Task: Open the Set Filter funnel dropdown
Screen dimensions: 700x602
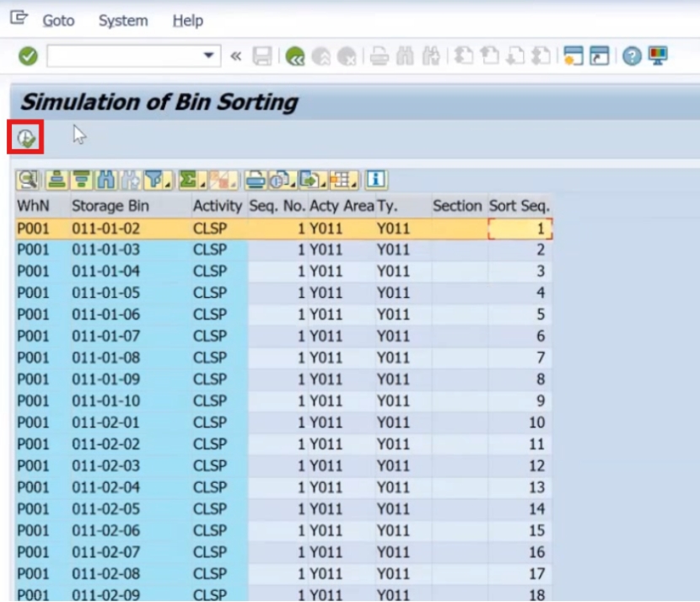Action: (x=158, y=180)
